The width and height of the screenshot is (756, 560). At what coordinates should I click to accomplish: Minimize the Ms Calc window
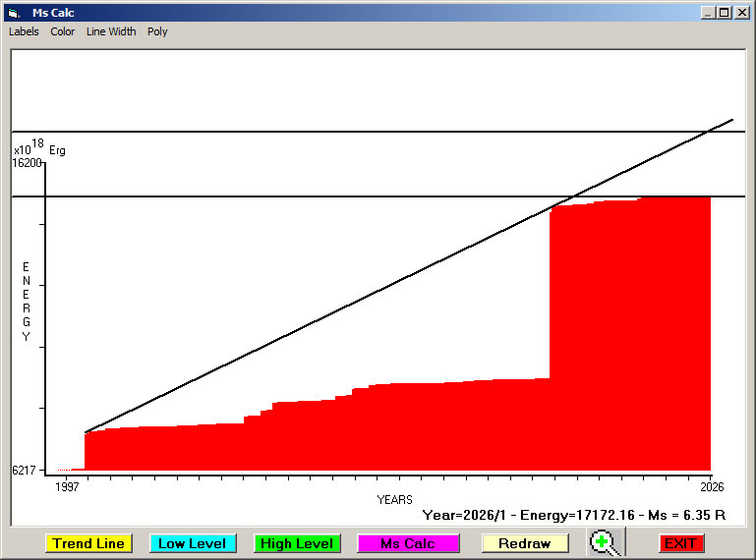tap(708, 13)
